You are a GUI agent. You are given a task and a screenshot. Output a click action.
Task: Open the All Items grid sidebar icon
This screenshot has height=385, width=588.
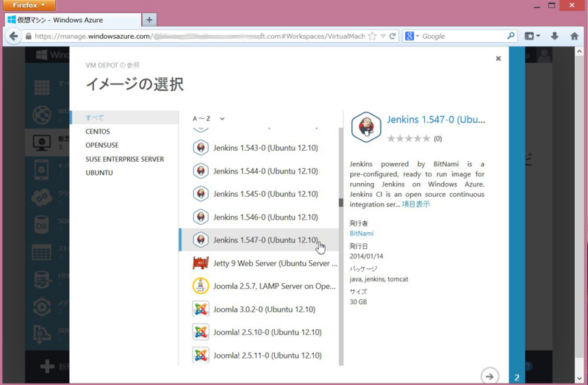pyautogui.click(x=42, y=87)
